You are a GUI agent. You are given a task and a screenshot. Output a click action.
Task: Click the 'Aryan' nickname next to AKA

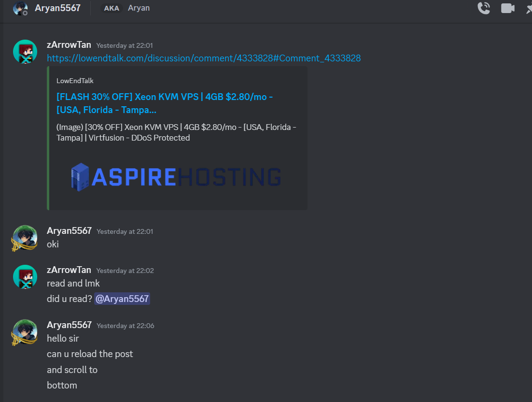(139, 8)
